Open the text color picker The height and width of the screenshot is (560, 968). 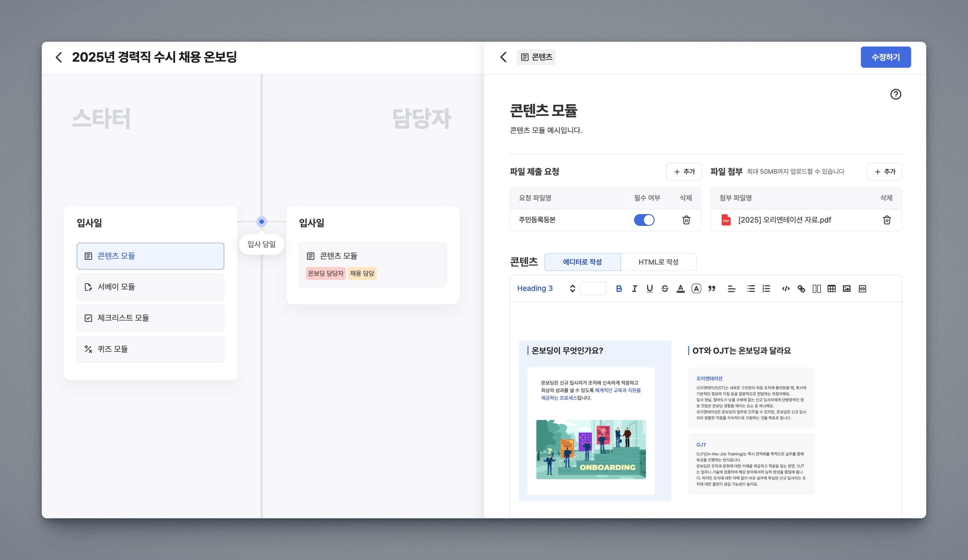click(680, 288)
